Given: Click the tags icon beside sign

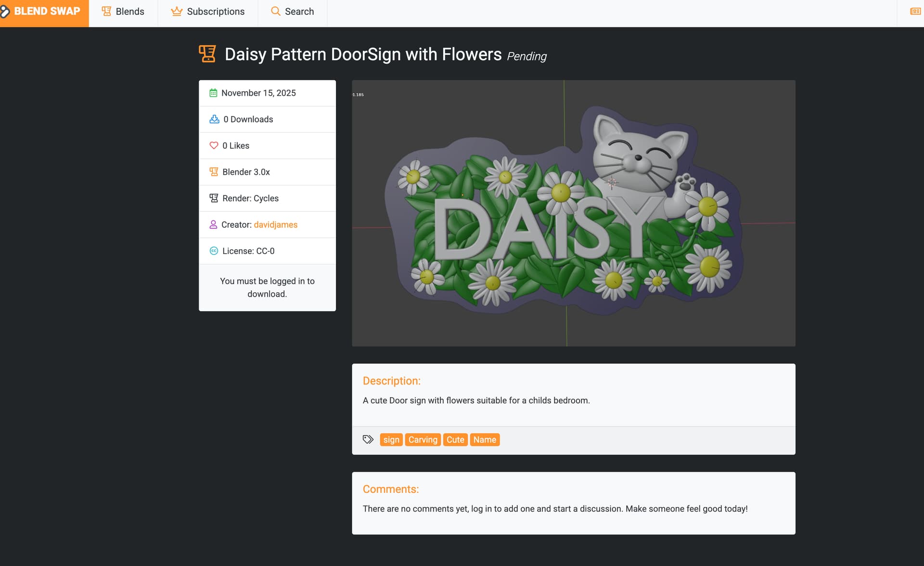Looking at the screenshot, I should (x=368, y=439).
